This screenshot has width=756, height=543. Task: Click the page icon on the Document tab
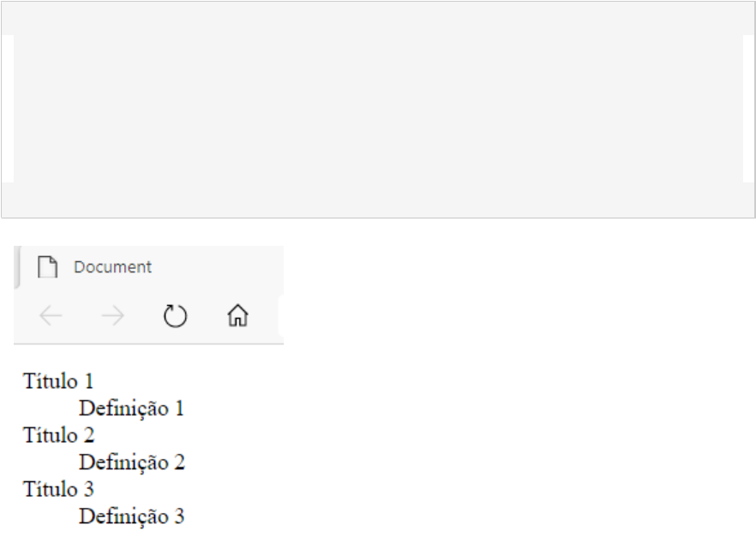pyautogui.click(x=47, y=266)
